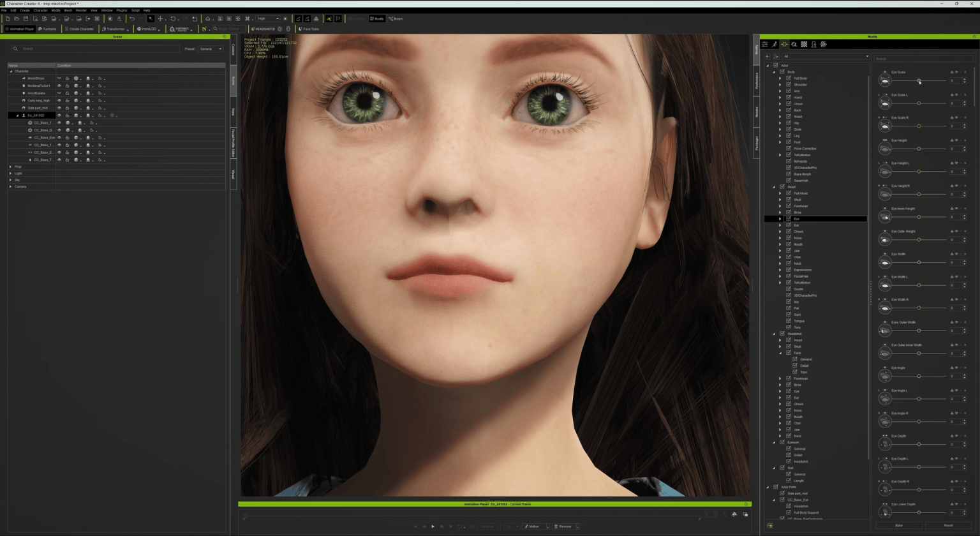
Task: Open Headshot 2 plugin
Action: click(263, 29)
